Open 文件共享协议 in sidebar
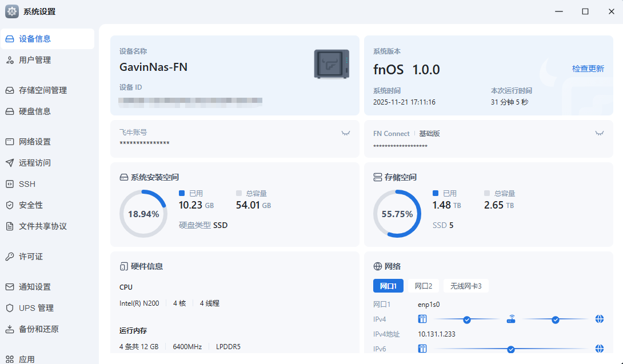Viewport: 623px width, 364px height. 47,226
